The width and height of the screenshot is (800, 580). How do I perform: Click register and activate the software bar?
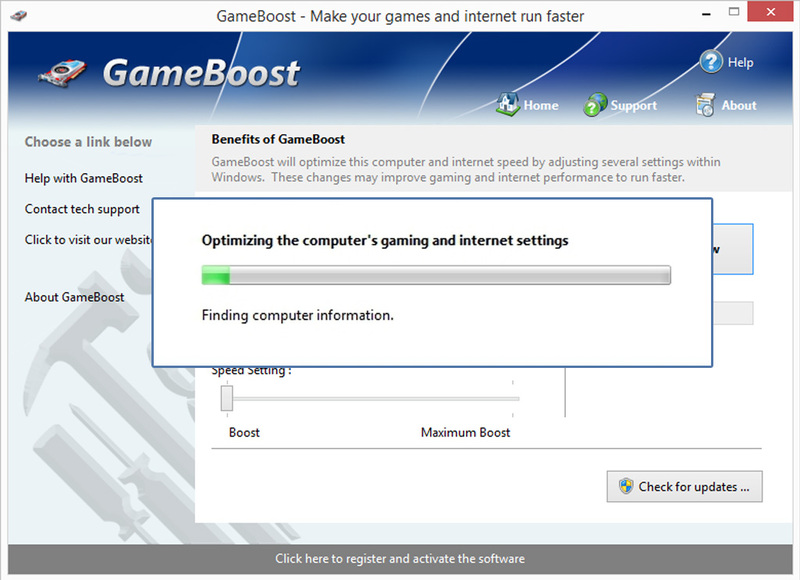tap(400, 559)
